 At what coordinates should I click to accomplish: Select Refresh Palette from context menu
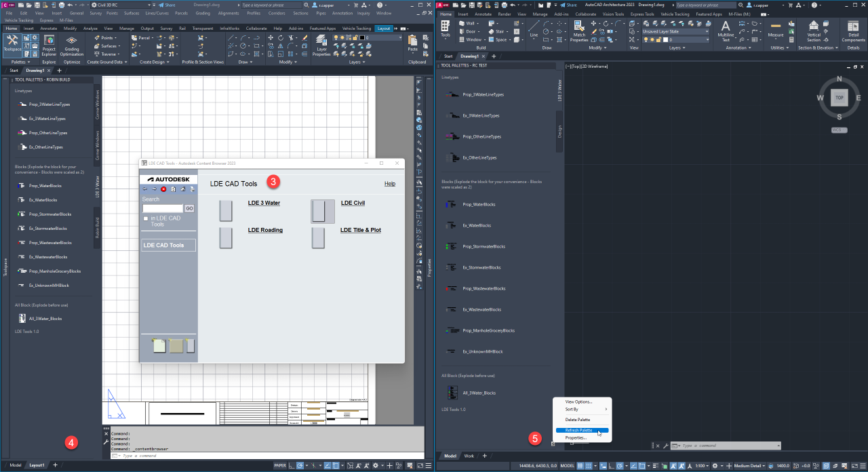click(578, 430)
